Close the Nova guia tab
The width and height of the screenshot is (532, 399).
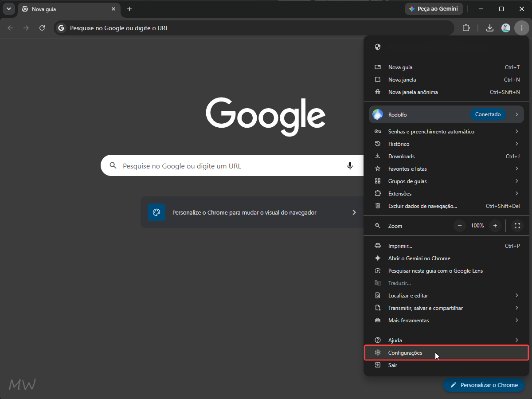[113, 9]
